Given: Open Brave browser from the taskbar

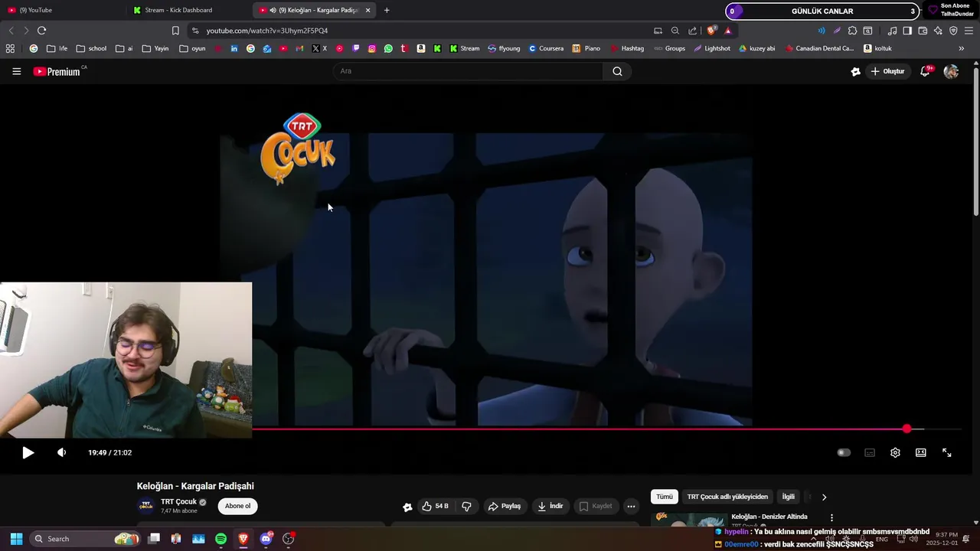Looking at the screenshot, I should (x=243, y=539).
